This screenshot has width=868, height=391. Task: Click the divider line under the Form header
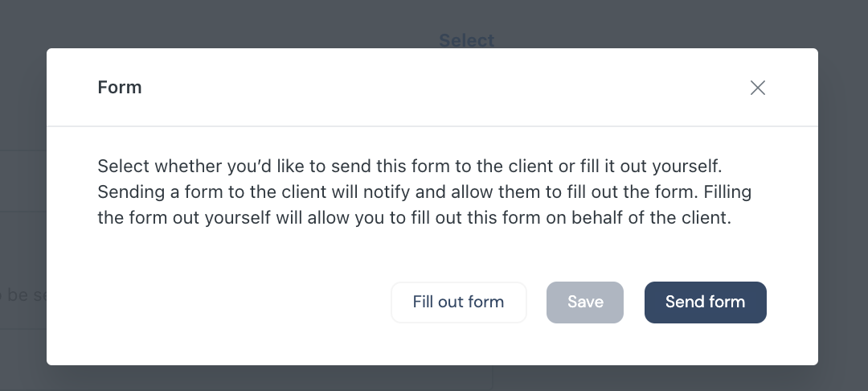pos(432,126)
